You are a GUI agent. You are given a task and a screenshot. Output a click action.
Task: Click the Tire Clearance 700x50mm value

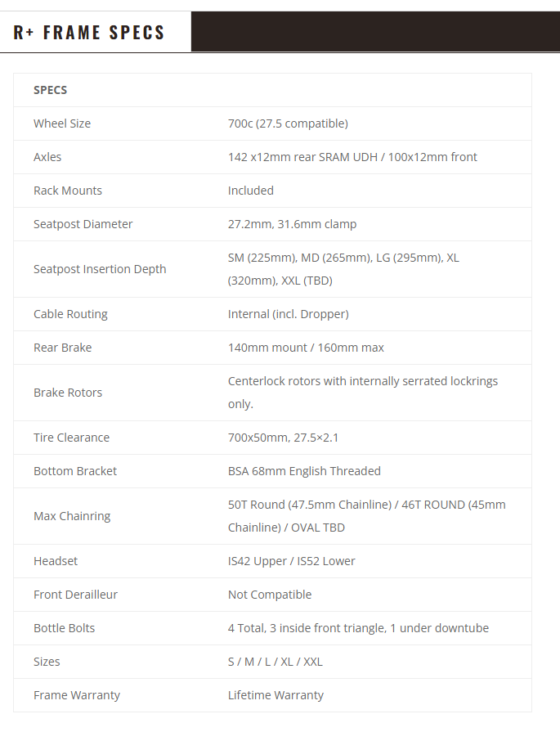[x=283, y=438]
